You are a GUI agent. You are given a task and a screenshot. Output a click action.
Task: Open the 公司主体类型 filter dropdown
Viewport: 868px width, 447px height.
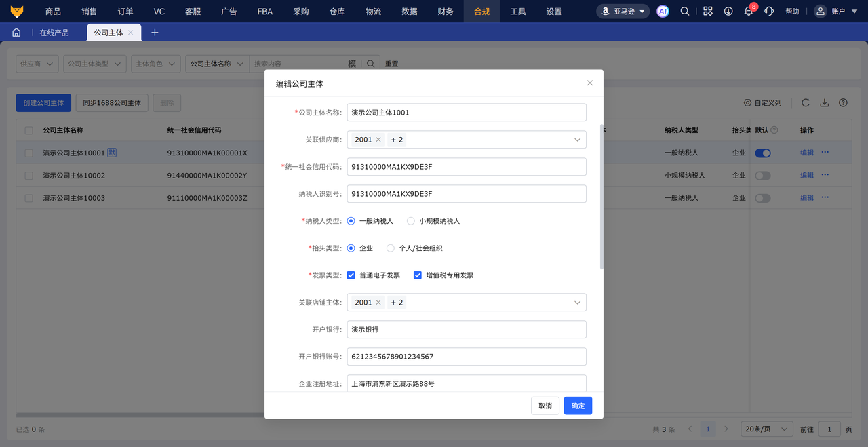(x=95, y=64)
